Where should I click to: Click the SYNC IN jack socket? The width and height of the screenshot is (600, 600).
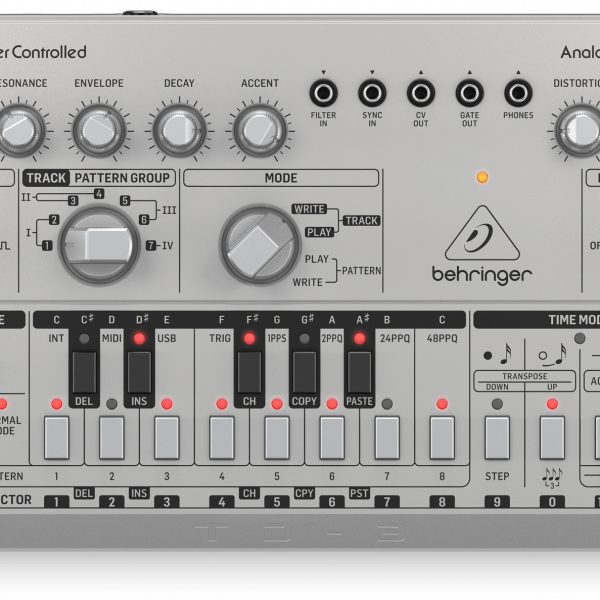[372, 94]
